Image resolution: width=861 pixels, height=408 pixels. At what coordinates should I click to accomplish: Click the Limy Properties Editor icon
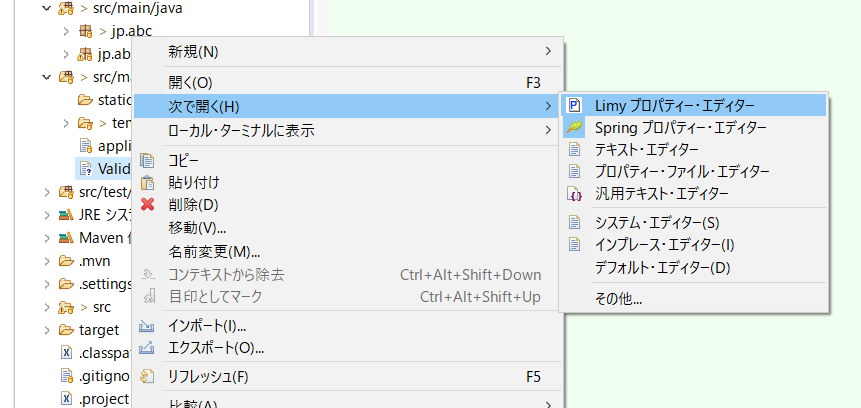tap(574, 105)
